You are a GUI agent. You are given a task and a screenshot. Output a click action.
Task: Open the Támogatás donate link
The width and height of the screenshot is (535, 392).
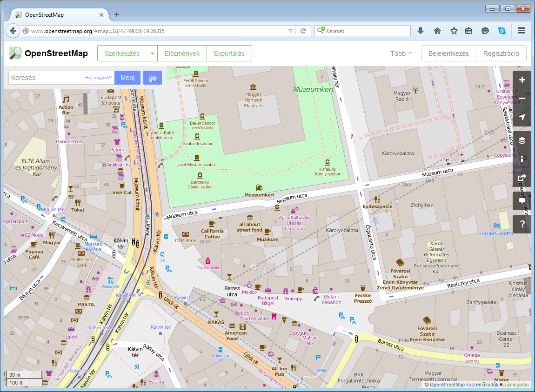coord(516,385)
